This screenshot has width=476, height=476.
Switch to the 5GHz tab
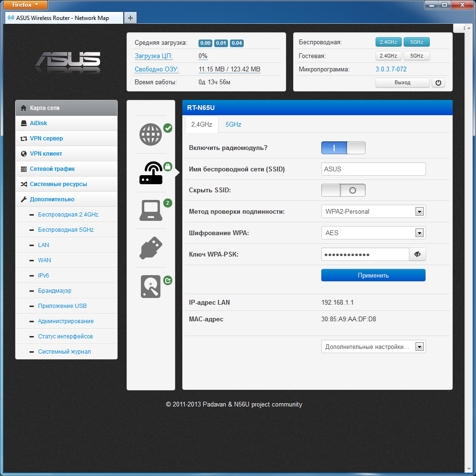(233, 124)
